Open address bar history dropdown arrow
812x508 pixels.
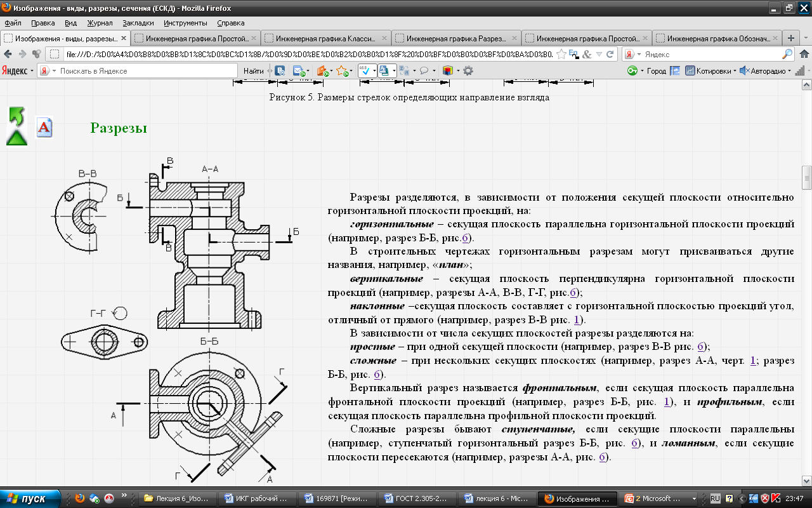pyautogui.click(x=599, y=55)
